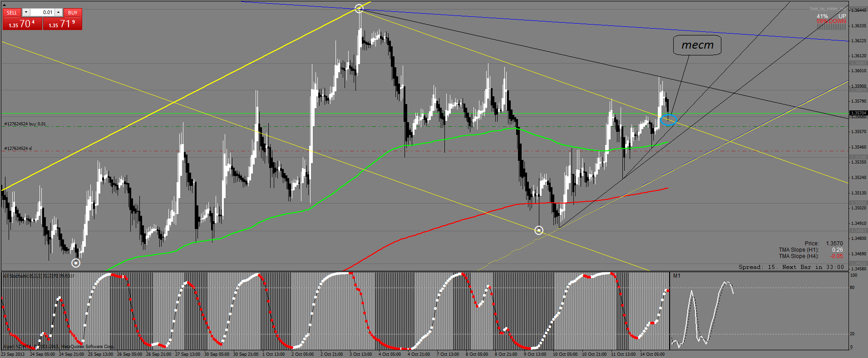Click the 0.01 lot volume input field
The image size is (868, 358).
click(42, 12)
